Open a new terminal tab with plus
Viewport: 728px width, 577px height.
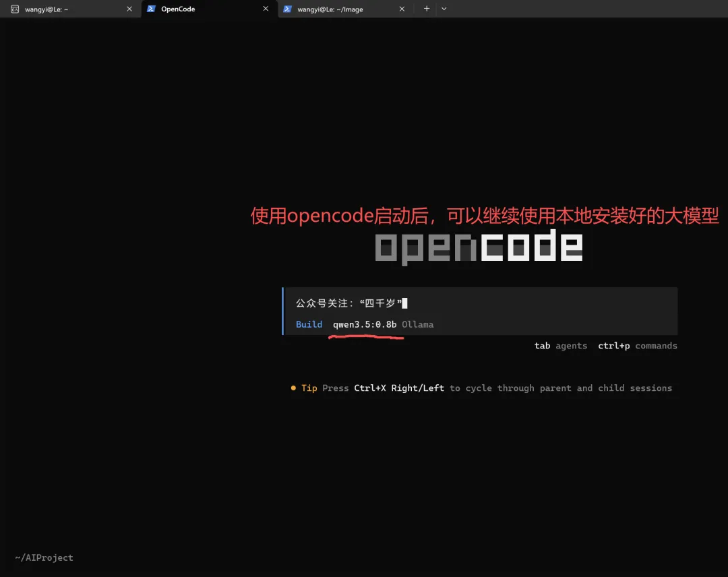click(427, 9)
